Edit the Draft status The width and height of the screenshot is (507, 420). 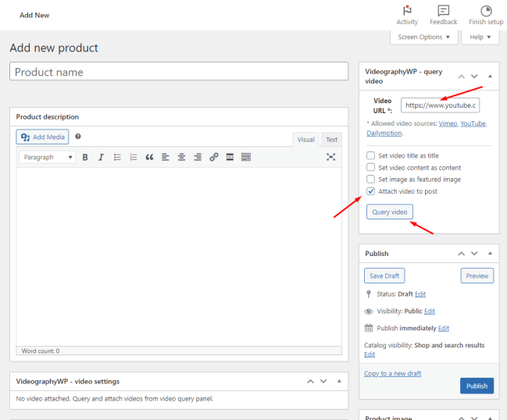coord(420,294)
